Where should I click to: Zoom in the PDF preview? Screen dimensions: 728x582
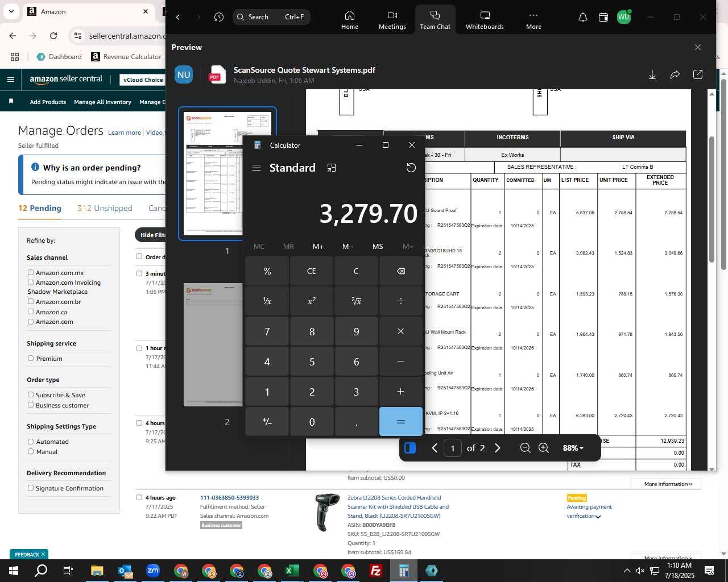[x=544, y=448]
